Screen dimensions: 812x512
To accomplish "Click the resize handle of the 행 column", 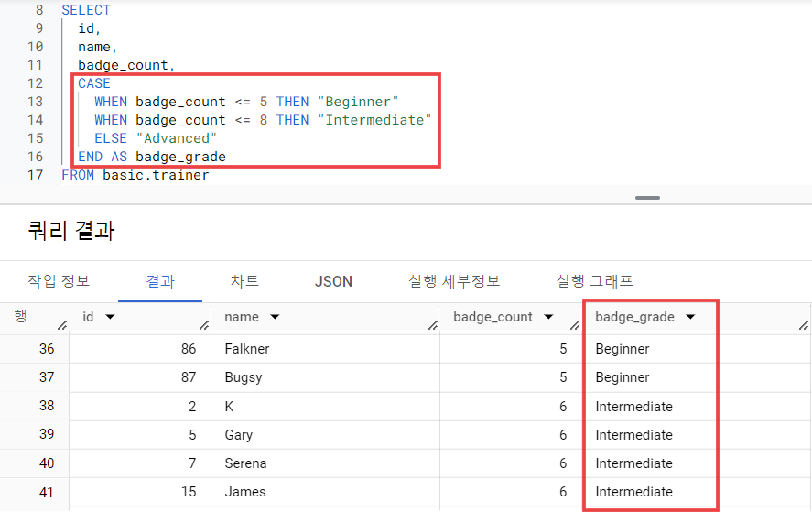I will 62,325.
